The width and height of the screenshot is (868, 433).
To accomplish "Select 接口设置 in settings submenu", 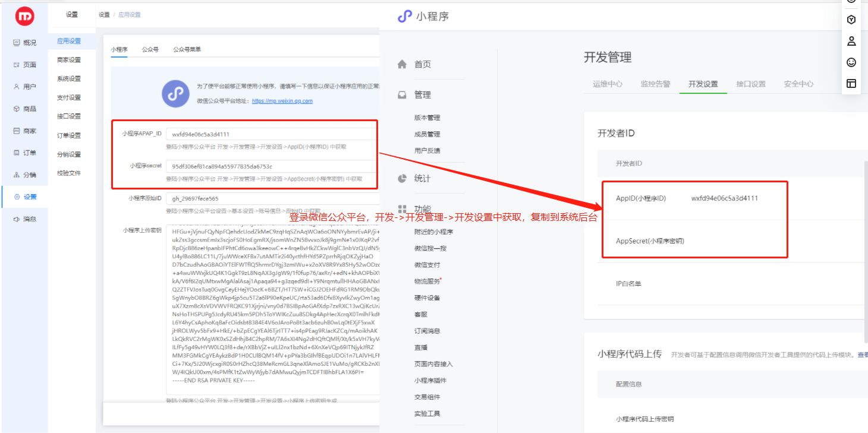I will pos(69,116).
